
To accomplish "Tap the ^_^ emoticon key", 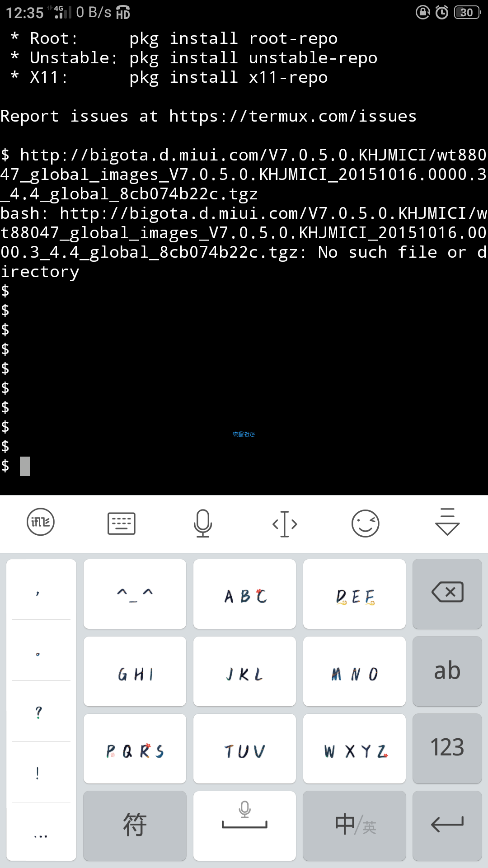I will pyautogui.click(x=135, y=594).
